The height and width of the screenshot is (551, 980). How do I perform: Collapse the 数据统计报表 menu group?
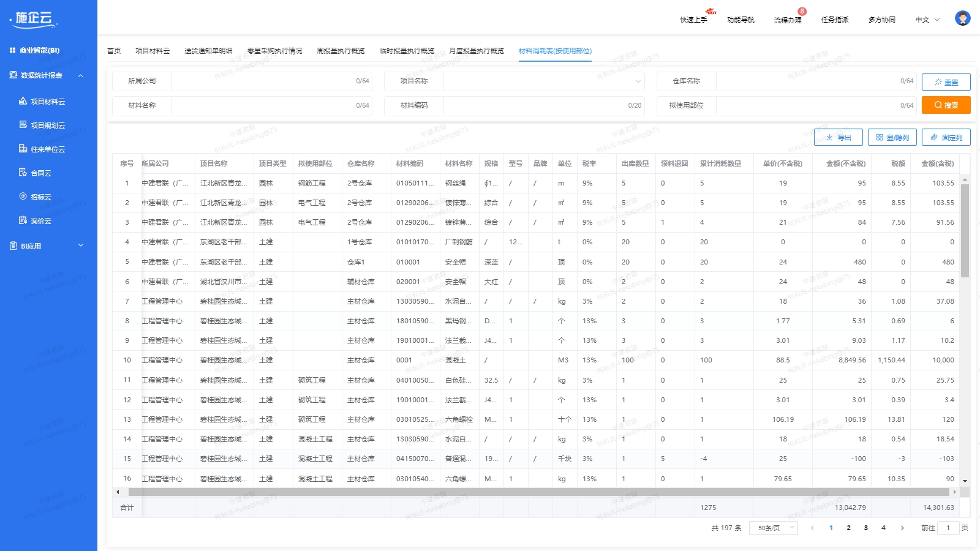point(80,75)
